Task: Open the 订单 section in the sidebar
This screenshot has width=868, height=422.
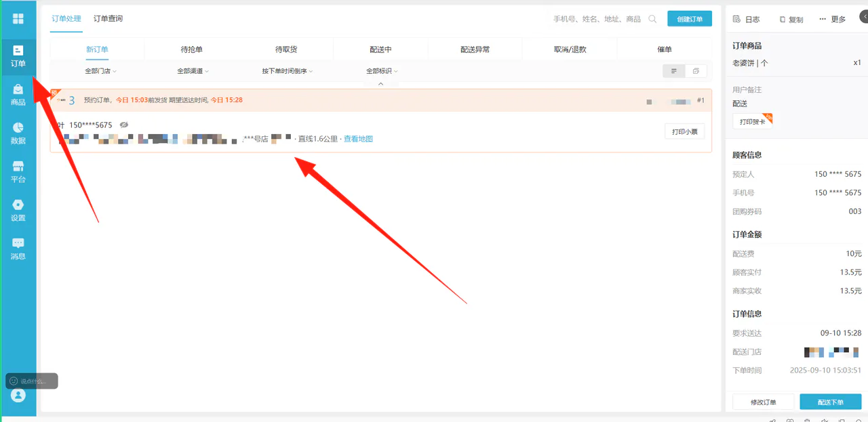Action: click(18, 56)
